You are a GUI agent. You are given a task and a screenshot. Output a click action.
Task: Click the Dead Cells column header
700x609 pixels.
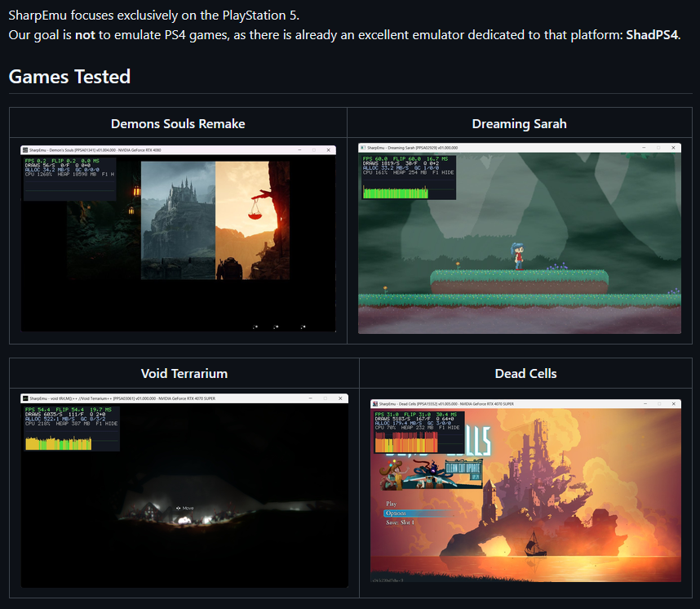pyautogui.click(x=525, y=374)
